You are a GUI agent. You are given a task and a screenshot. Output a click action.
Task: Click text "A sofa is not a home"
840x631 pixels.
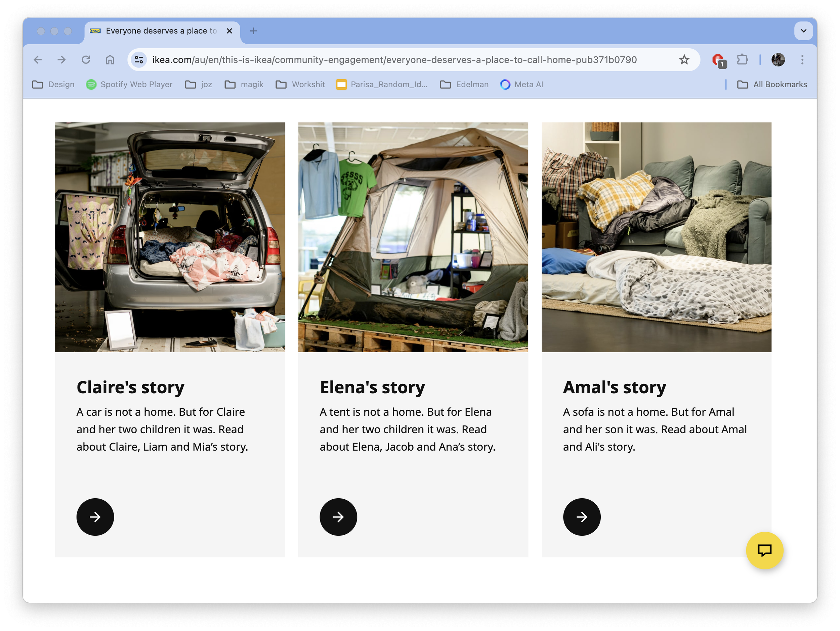click(x=615, y=412)
